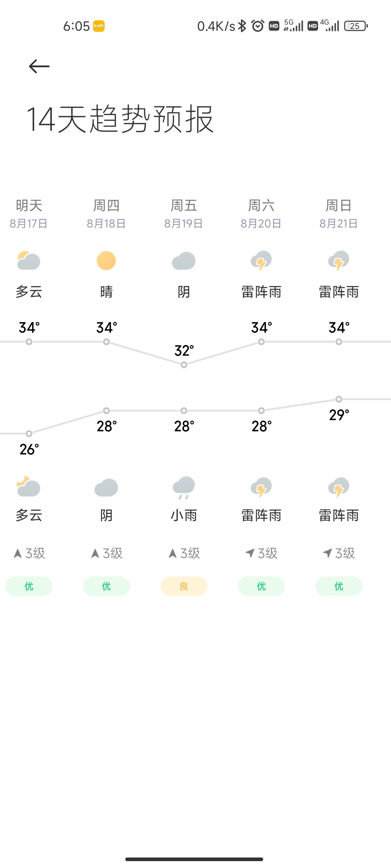Tap Saturday's daytime thunderstorm icon
The image size is (391, 868).
(261, 261)
